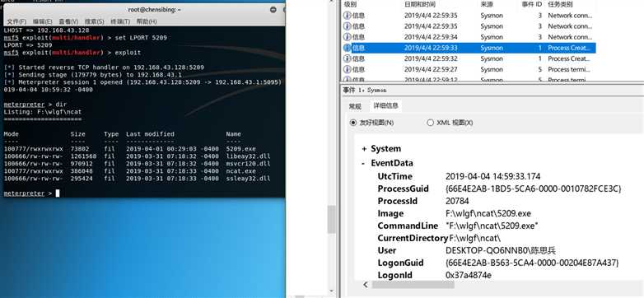Click the CurrentDirectory value F:\wlgf\ncat\

(475, 238)
